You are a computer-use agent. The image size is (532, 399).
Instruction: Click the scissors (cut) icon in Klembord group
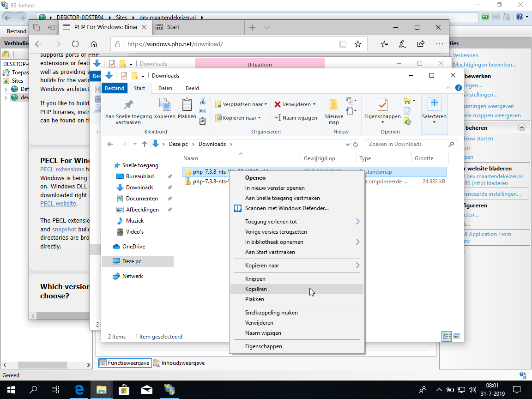[x=203, y=101]
